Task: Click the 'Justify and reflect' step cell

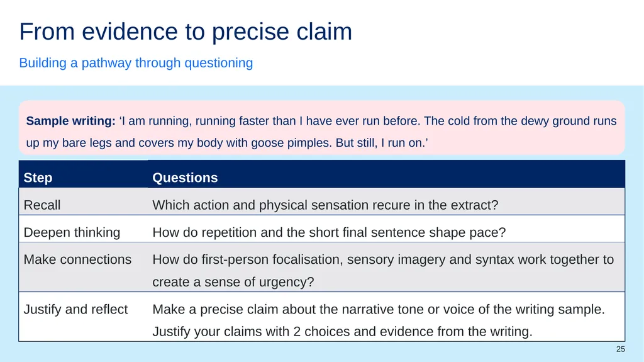Action: click(x=83, y=317)
